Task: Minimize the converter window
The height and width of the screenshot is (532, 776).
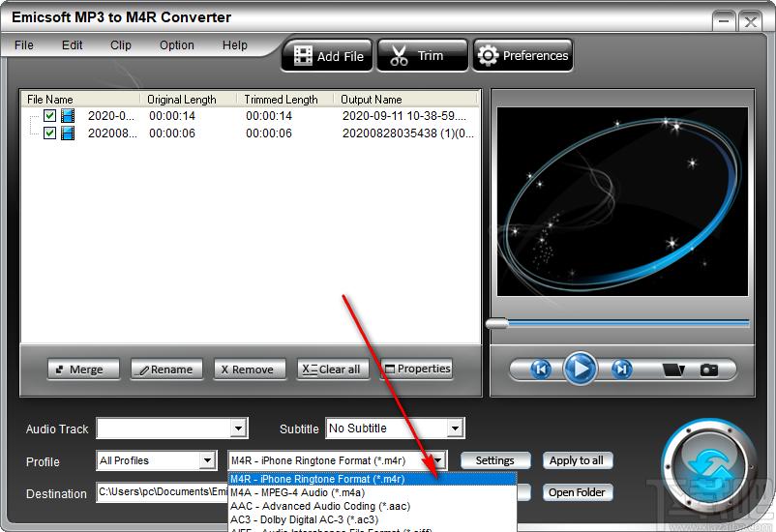Action: pos(724,21)
